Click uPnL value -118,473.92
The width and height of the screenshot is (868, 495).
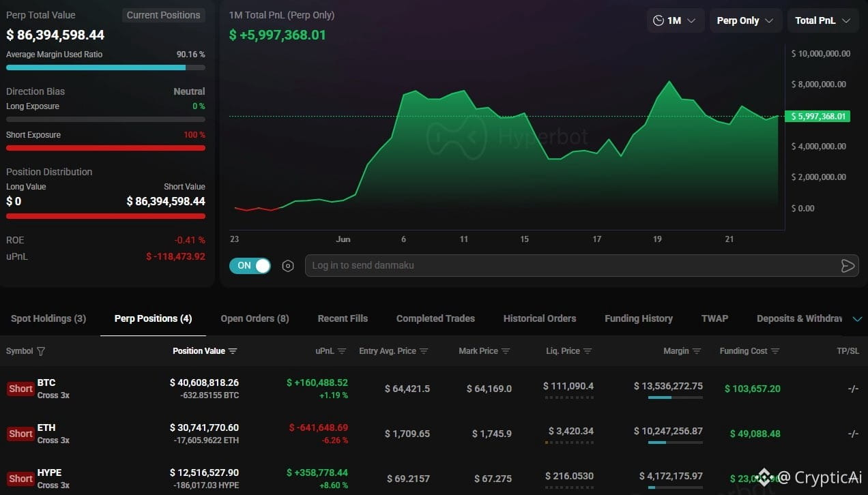(x=175, y=256)
